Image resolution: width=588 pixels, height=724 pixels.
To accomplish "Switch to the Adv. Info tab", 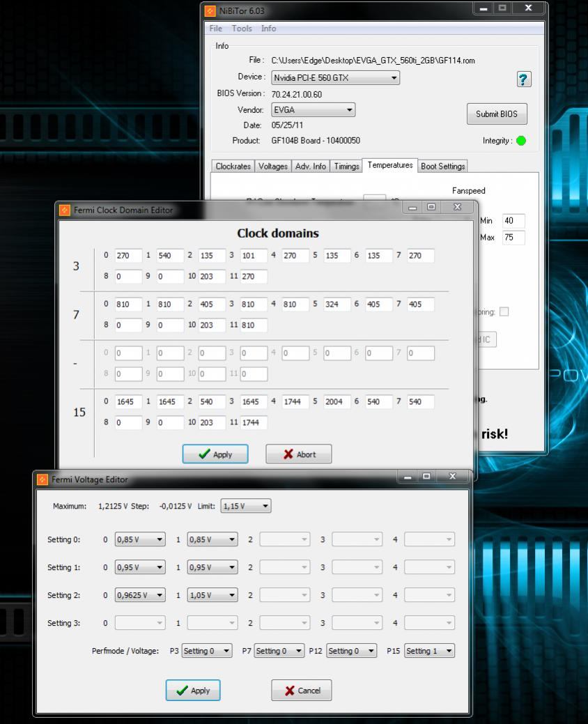I will click(311, 167).
